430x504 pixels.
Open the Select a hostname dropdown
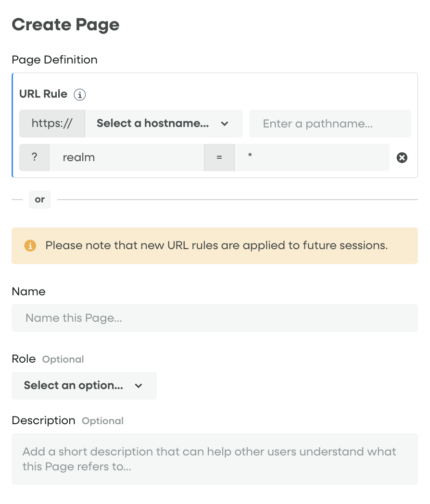164,124
